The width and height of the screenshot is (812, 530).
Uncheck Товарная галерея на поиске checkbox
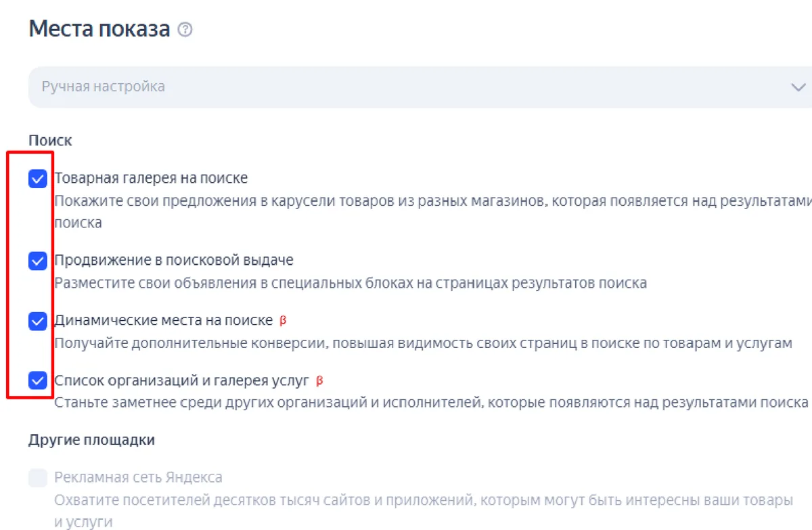point(38,179)
